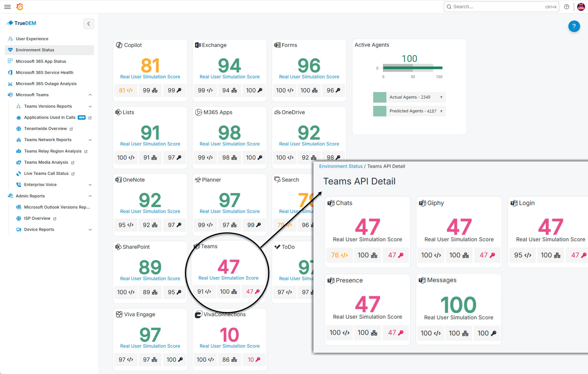
Task: Collapse the Microsoft Teams section
Action: (x=90, y=95)
